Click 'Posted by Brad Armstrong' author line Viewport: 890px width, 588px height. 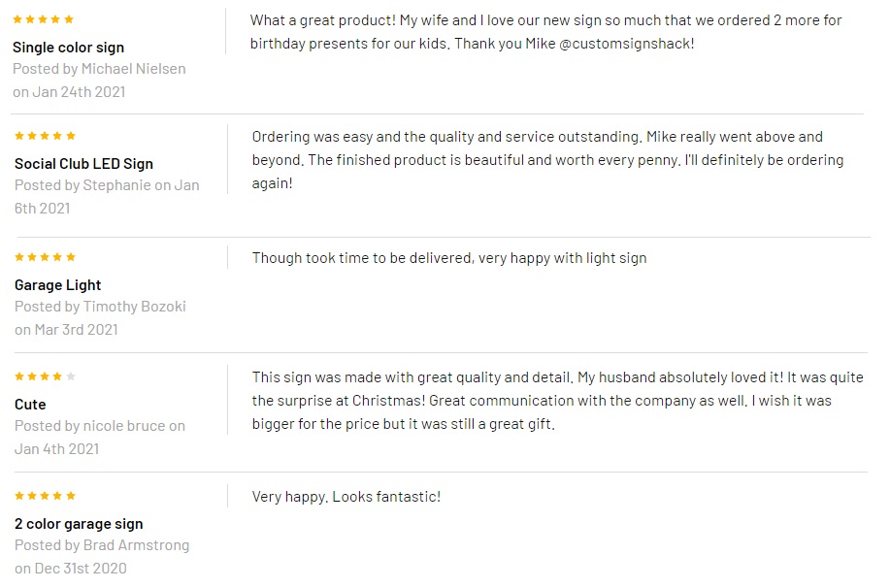[102, 545]
